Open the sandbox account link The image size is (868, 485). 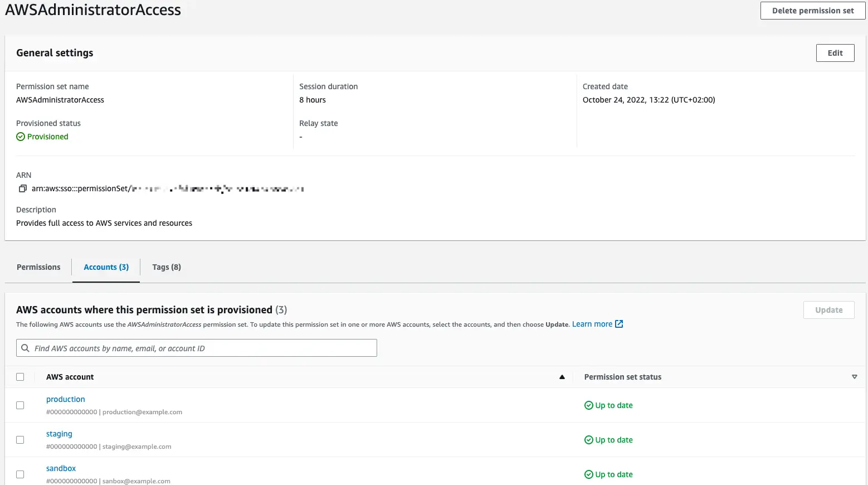61,468
